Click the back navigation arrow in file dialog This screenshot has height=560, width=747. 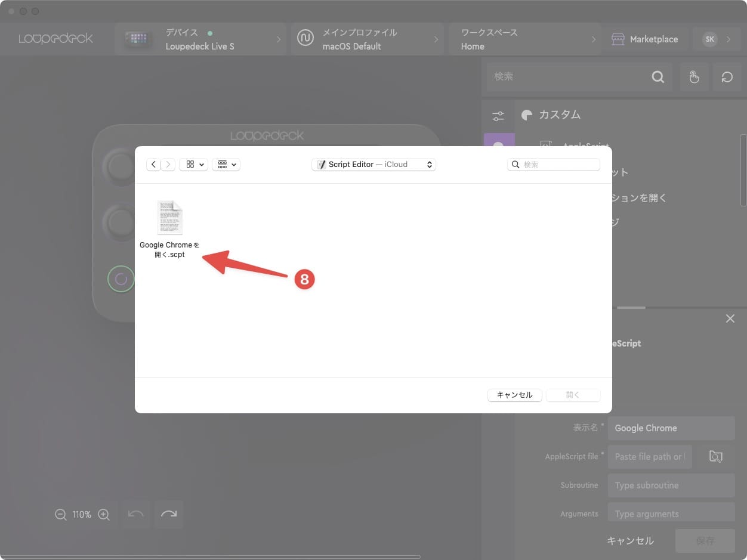click(x=153, y=165)
